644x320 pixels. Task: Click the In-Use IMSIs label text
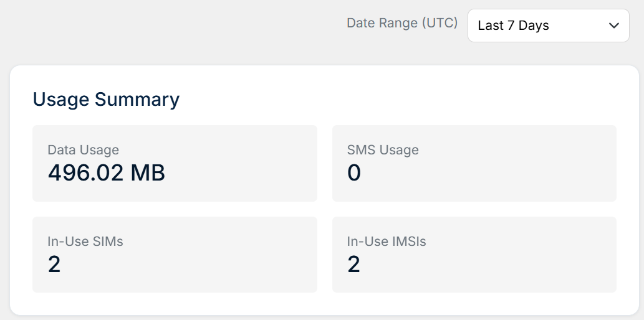coord(387,241)
